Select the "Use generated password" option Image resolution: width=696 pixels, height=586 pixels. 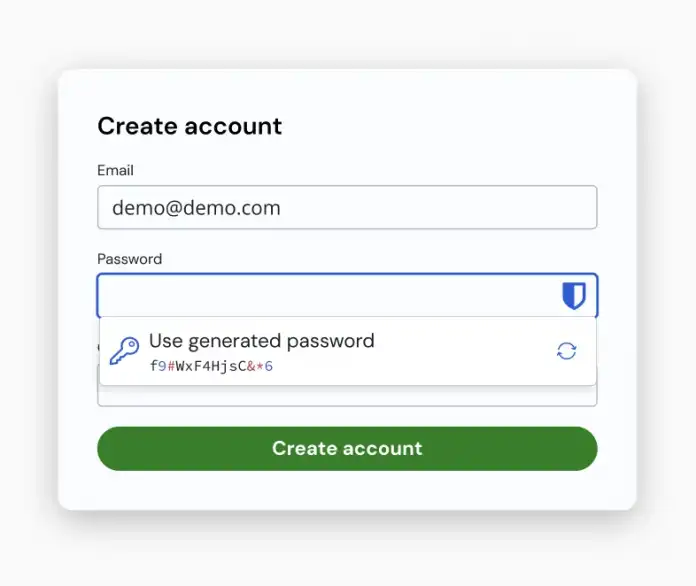click(x=261, y=341)
